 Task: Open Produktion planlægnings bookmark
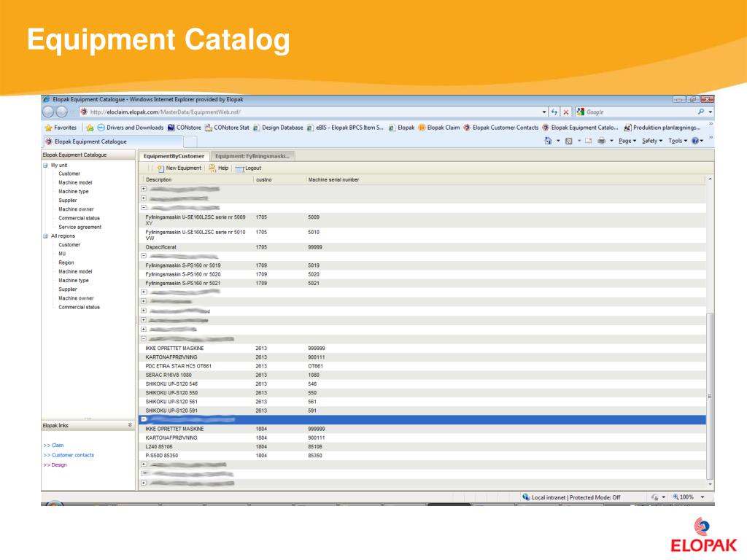pos(662,128)
